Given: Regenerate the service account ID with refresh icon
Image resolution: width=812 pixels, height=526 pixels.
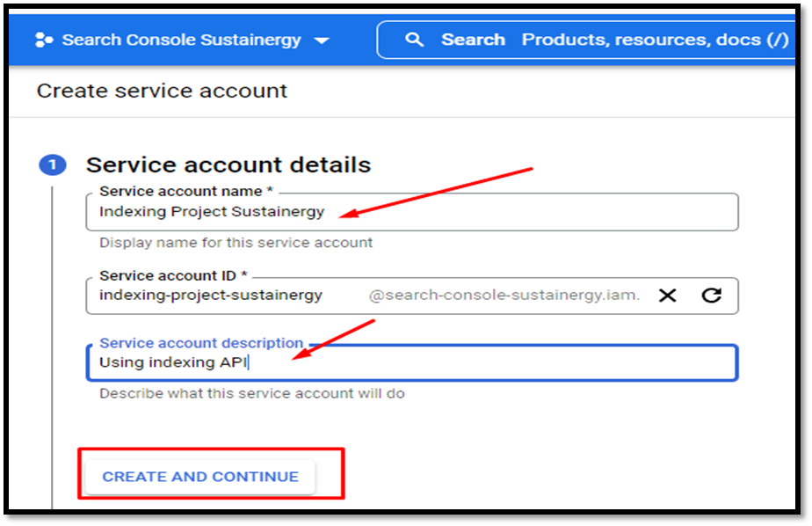Looking at the screenshot, I should tap(712, 295).
